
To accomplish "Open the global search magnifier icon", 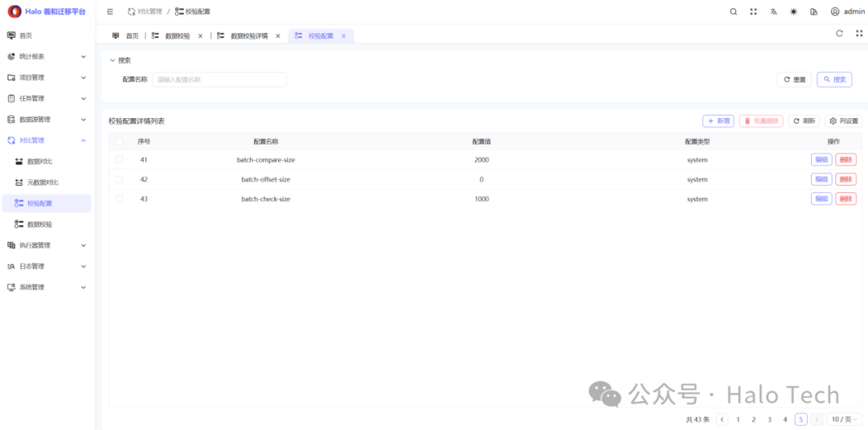I will pyautogui.click(x=734, y=11).
